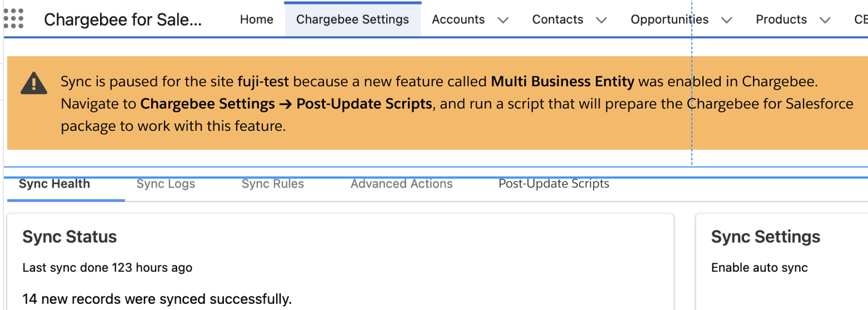The height and width of the screenshot is (310, 868).
Task: Open the Products tab
Action: [781, 19]
